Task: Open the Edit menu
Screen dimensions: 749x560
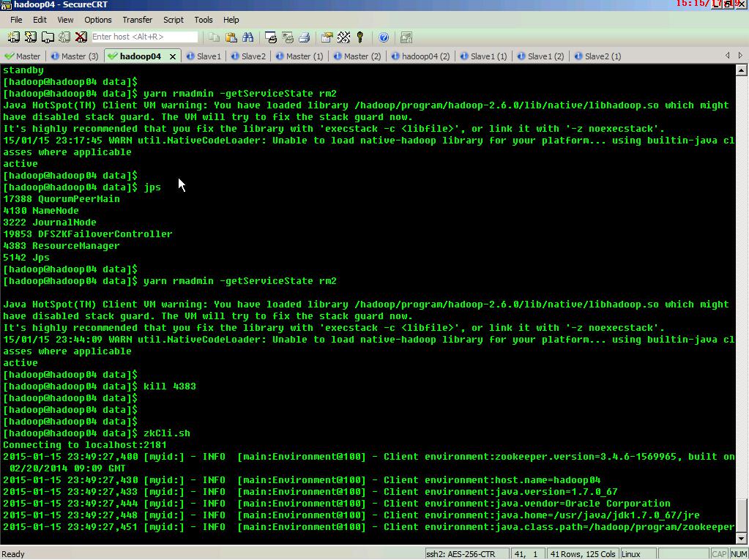Action: click(40, 20)
